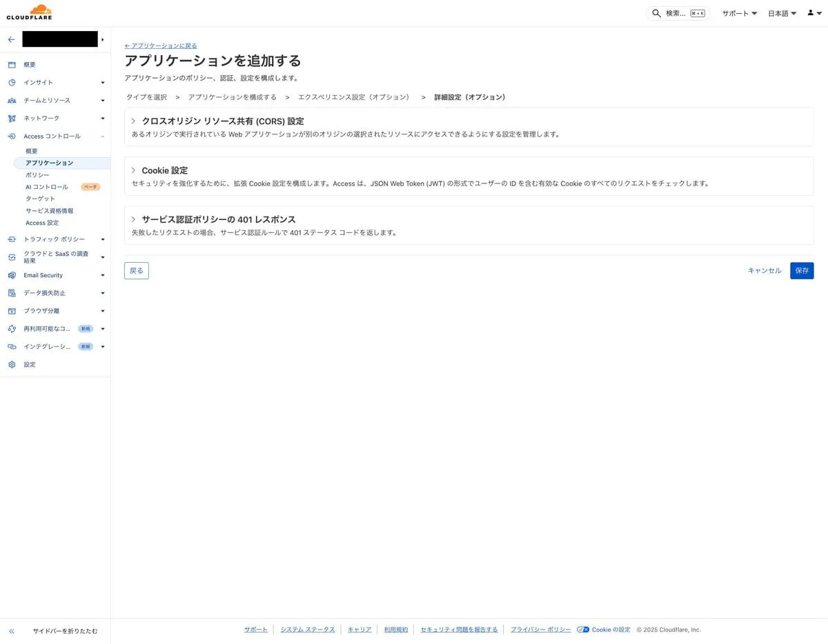
Task: Click the Email Security icon in sidebar
Action: point(12,275)
